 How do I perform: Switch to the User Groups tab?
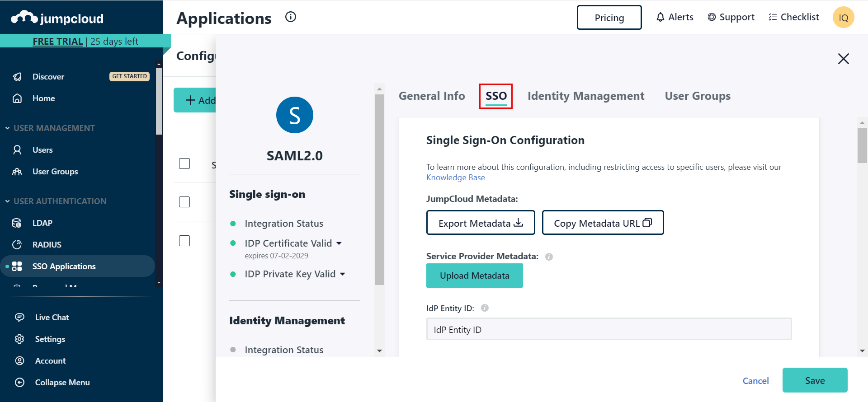(x=697, y=96)
